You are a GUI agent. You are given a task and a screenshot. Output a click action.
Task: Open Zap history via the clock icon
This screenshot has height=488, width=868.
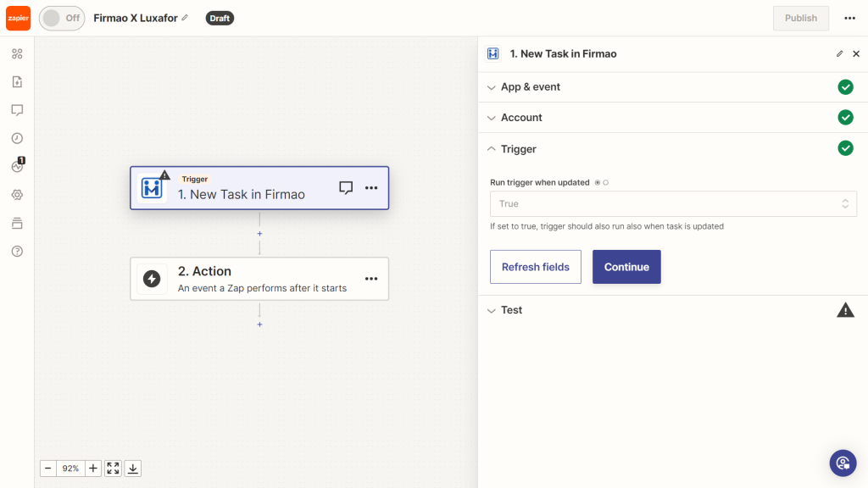[x=17, y=137]
